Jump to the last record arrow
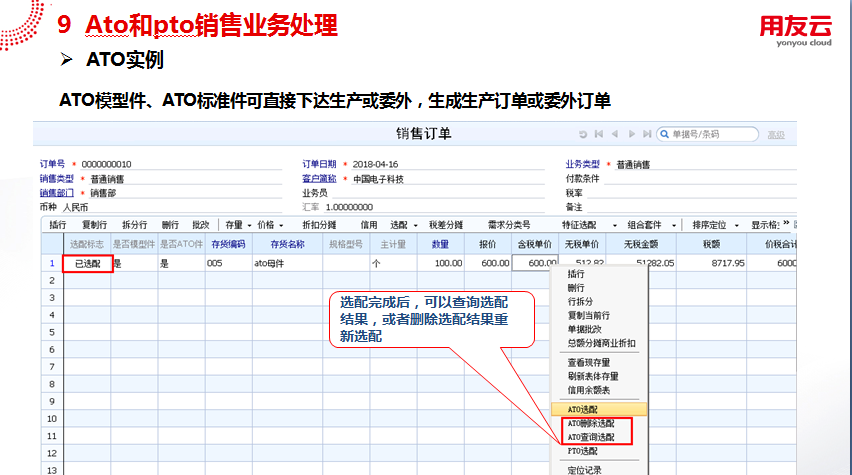This screenshot has height=475, width=852. click(x=646, y=134)
